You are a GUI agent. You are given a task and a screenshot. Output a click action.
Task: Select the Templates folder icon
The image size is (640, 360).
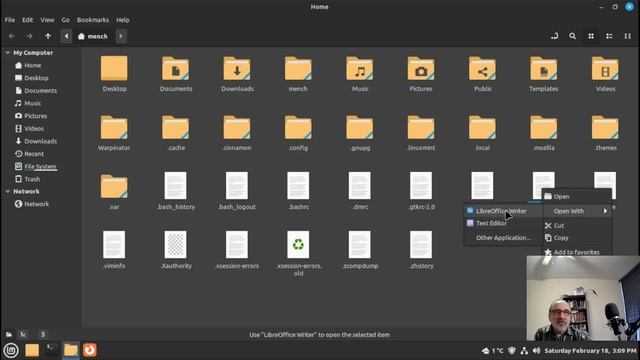[544, 69]
